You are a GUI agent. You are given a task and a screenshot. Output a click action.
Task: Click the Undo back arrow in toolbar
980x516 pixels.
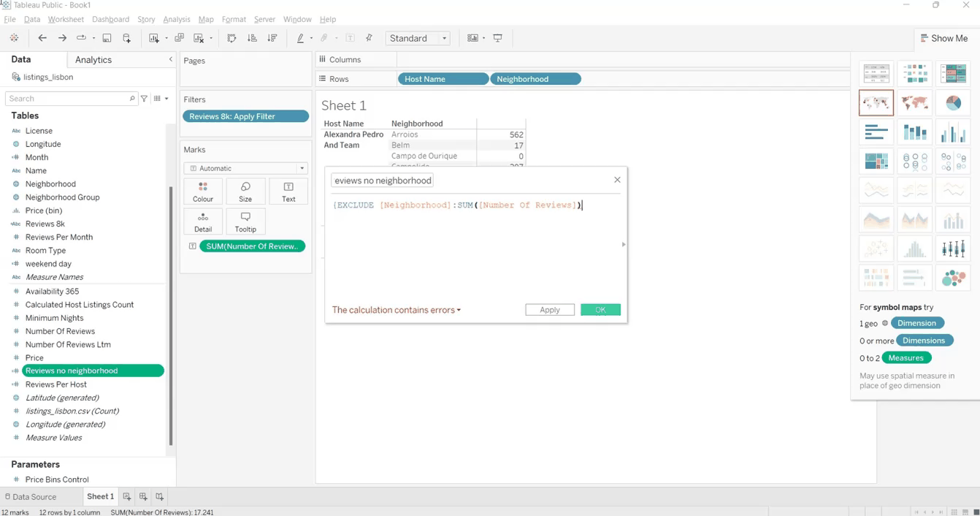(x=42, y=38)
